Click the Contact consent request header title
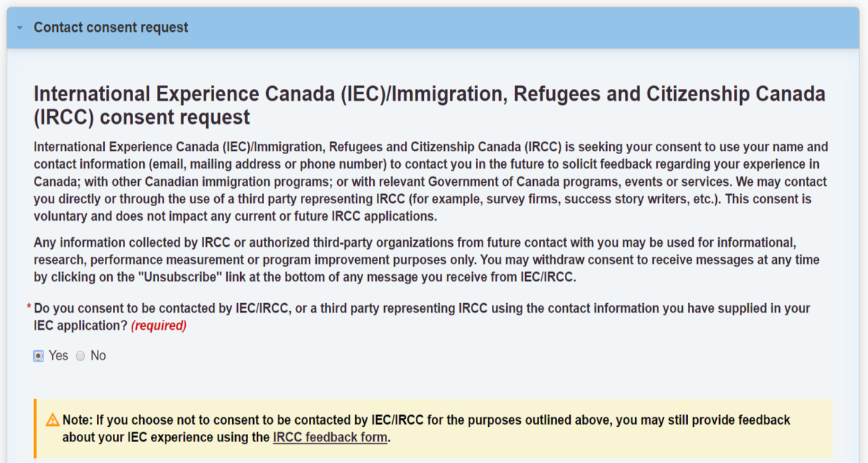This screenshot has width=868, height=463. pos(111,27)
